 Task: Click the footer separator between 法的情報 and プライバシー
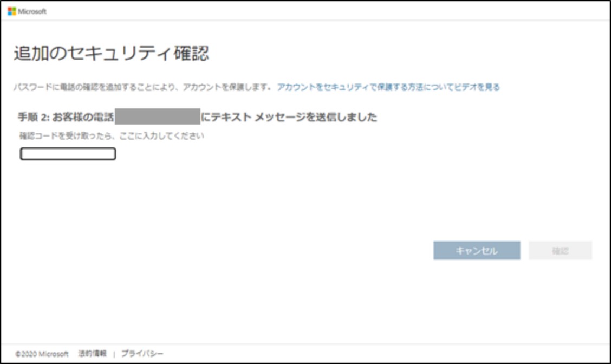[114, 354]
